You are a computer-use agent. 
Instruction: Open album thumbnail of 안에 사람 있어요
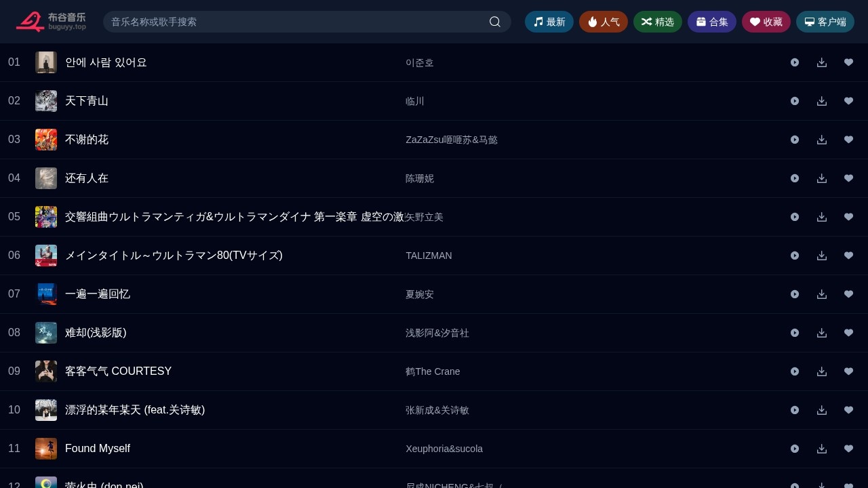46,62
